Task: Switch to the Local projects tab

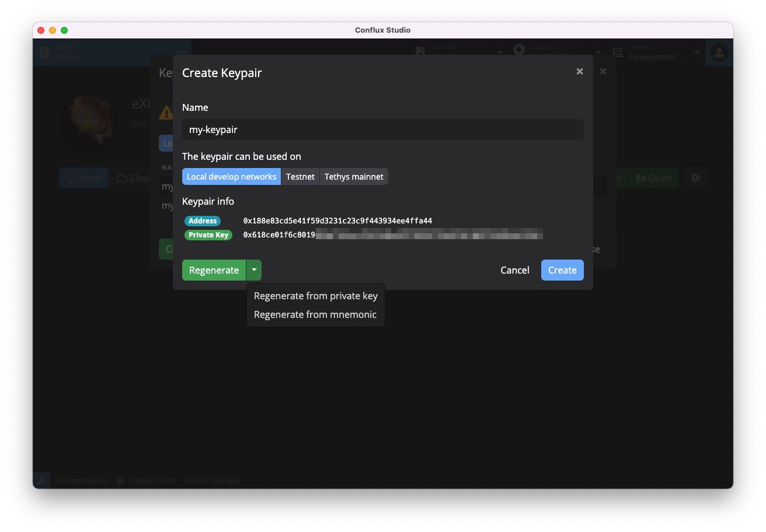Action: click(x=83, y=178)
